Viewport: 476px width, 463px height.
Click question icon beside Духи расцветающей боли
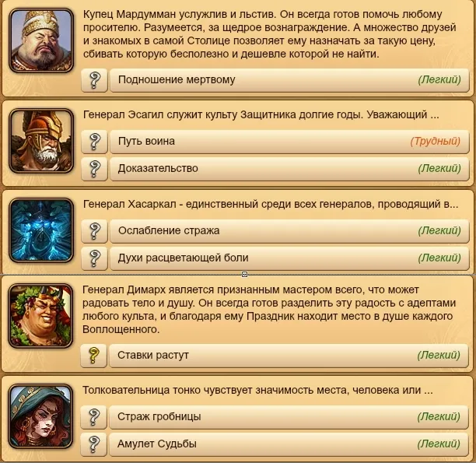coord(94,258)
